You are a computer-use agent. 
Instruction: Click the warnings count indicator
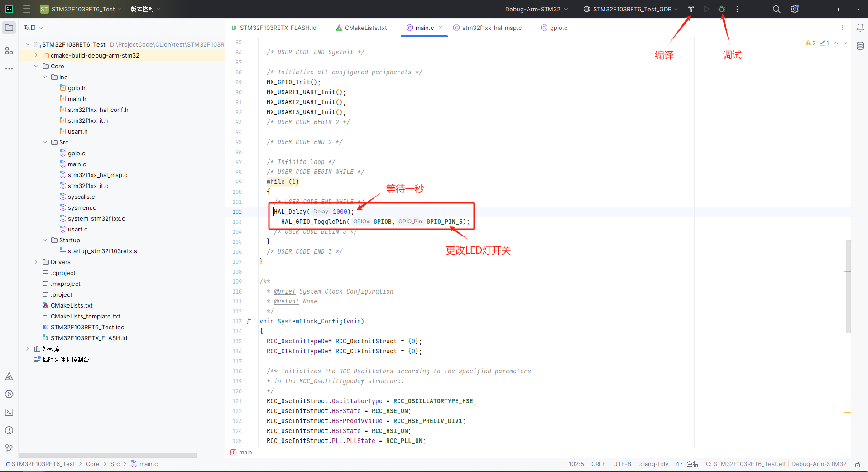click(810, 43)
